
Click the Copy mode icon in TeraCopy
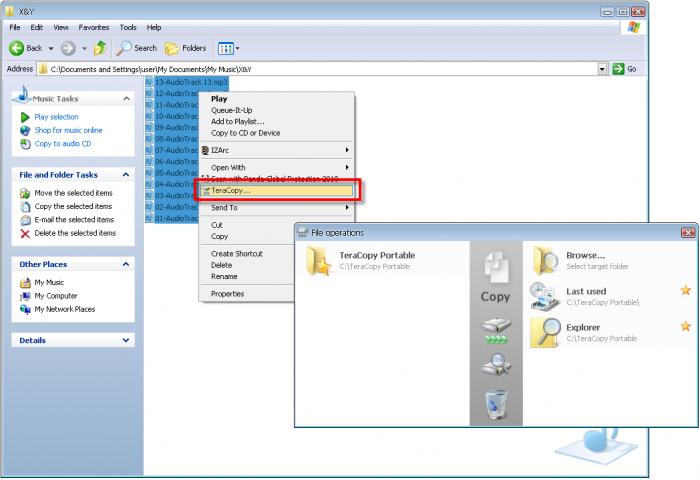(496, 278)
